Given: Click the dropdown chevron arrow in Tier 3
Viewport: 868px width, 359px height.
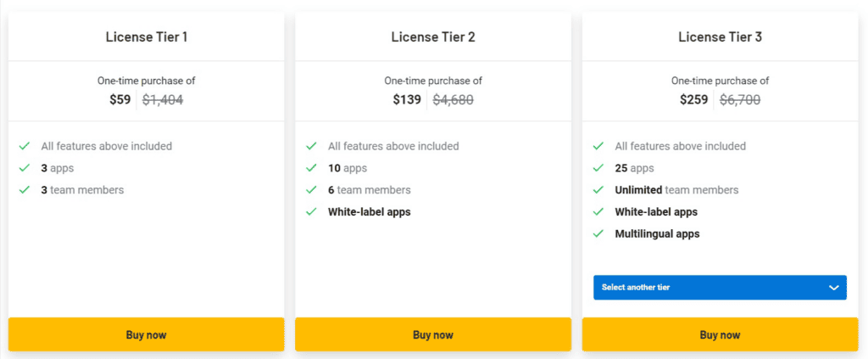Looking at the screenshot, I should point(833,288).
